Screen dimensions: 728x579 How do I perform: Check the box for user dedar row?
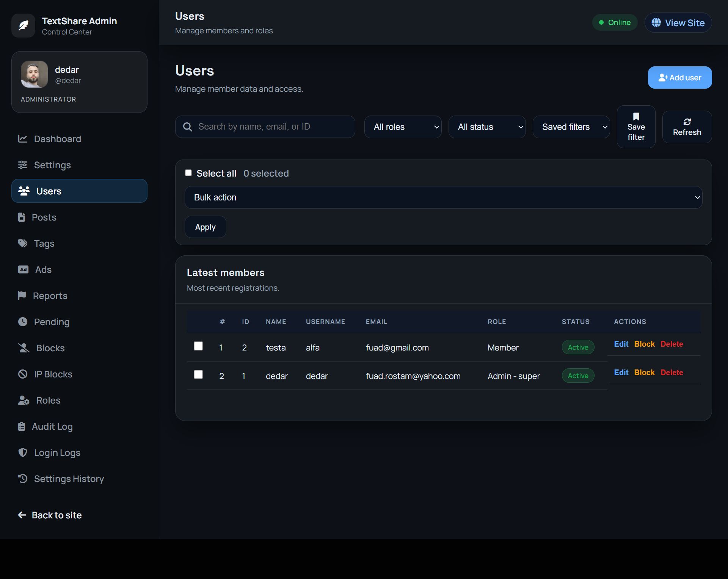tap(198, 375)
